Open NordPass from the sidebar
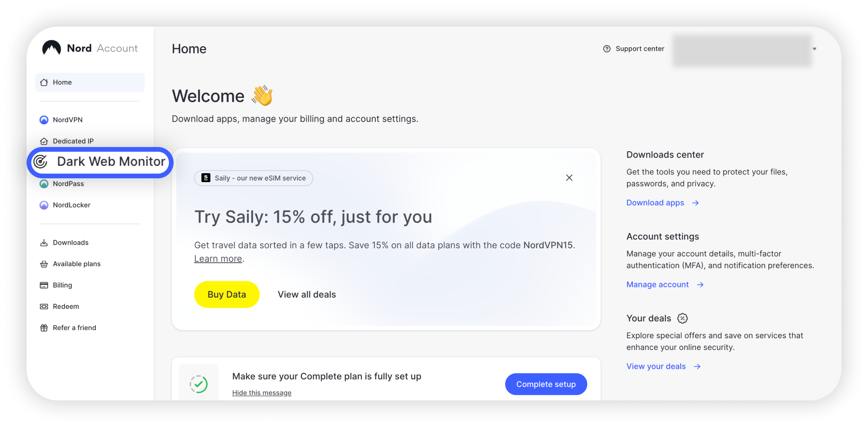Screen dimensions: 868x427 (68, 184)
